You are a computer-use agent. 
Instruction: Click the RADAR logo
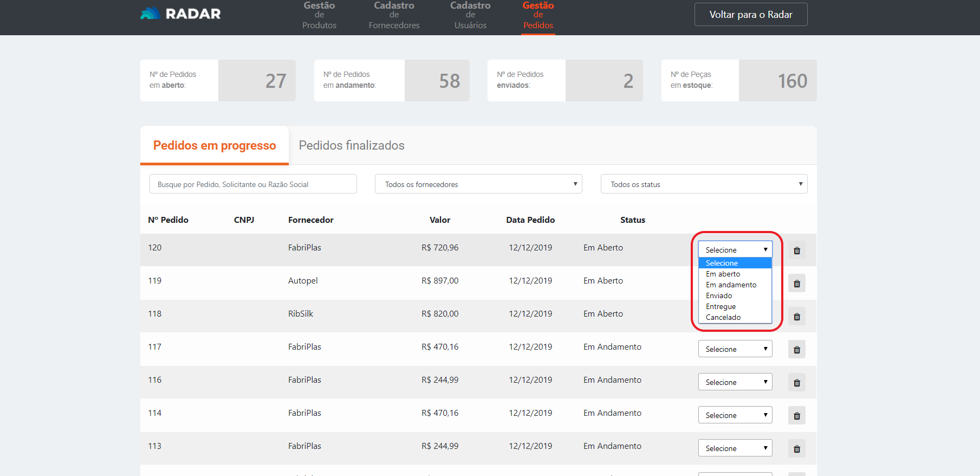180,14
